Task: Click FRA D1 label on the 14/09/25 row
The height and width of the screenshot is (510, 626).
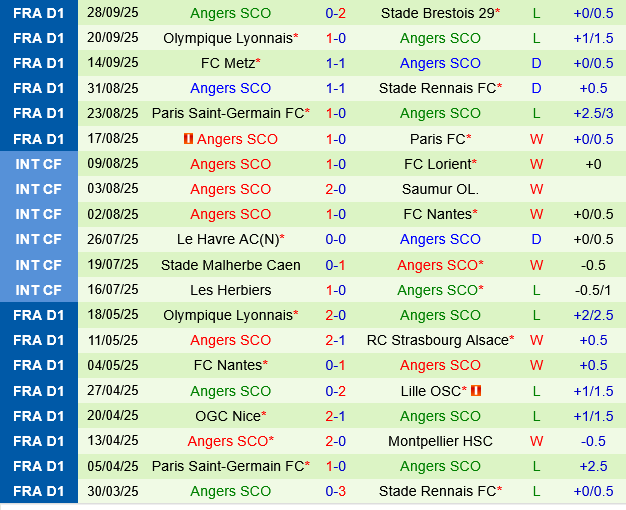Action: (x=39, y=63)
